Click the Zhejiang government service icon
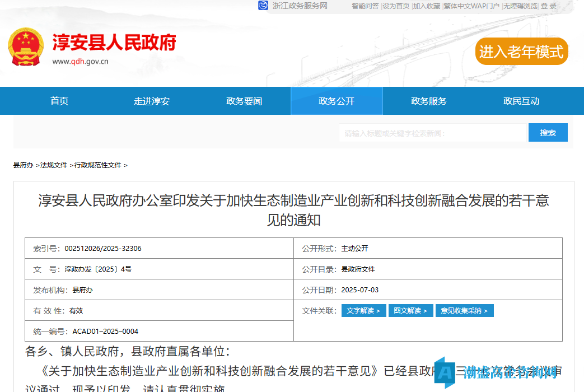This screenshot has height=392, width=584. (x=263, y=6)
